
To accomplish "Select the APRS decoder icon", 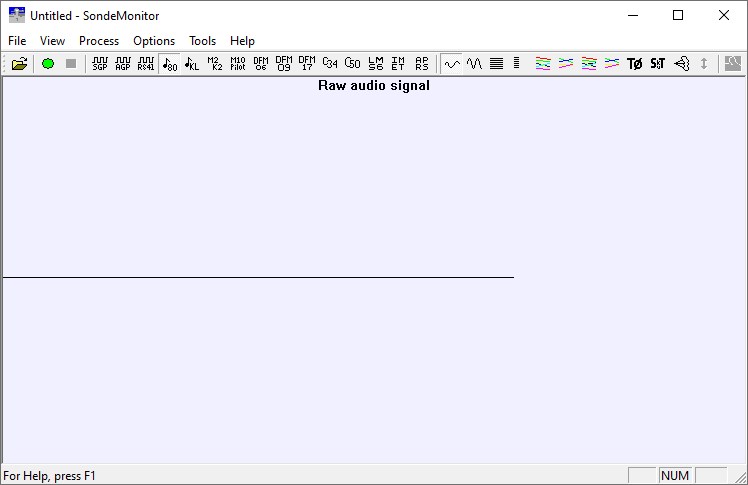I will [422, 63].
